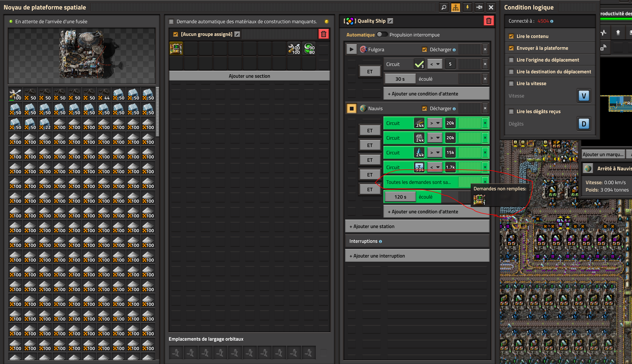Viewport: 632px width, 364px height.
Task: Click the red network ID 4504
Action: coord(543,21)
